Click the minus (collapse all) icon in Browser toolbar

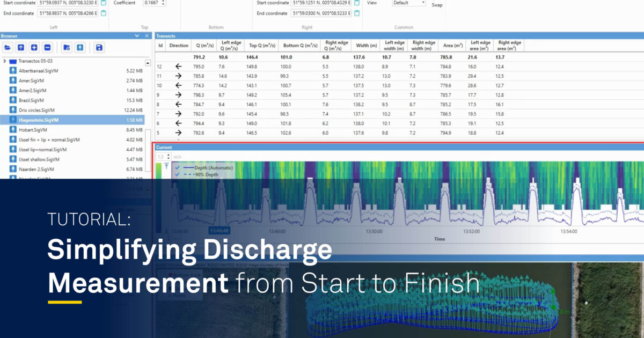[x=47, y=47]
